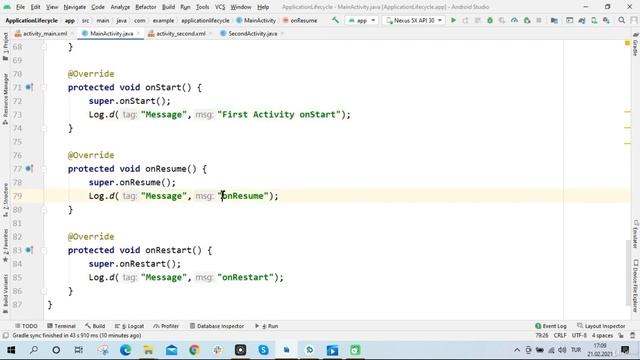Open Skype from the taskbar

point(263,350)
